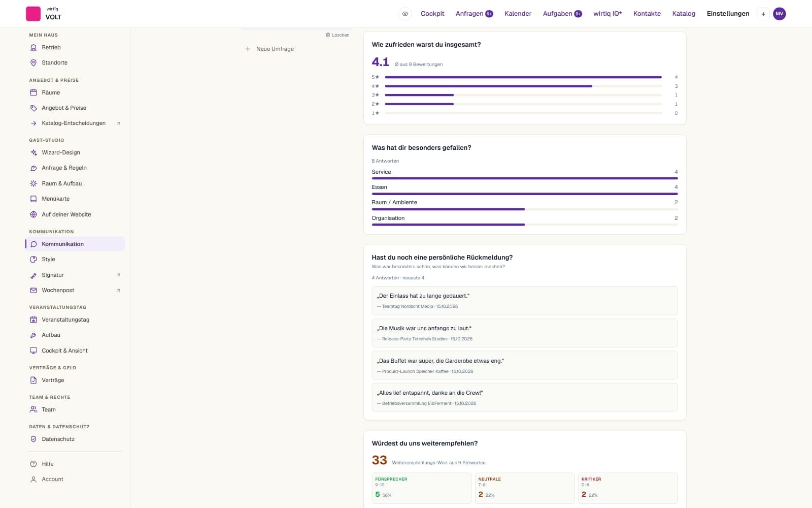
Task: Open the Cockpit tab
Action: point(432,14)
